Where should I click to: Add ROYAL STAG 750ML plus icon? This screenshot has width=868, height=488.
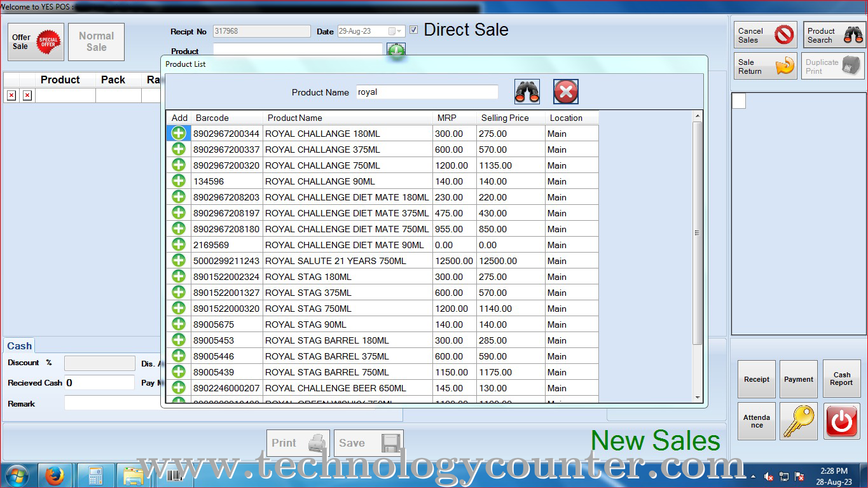(179, 309)
